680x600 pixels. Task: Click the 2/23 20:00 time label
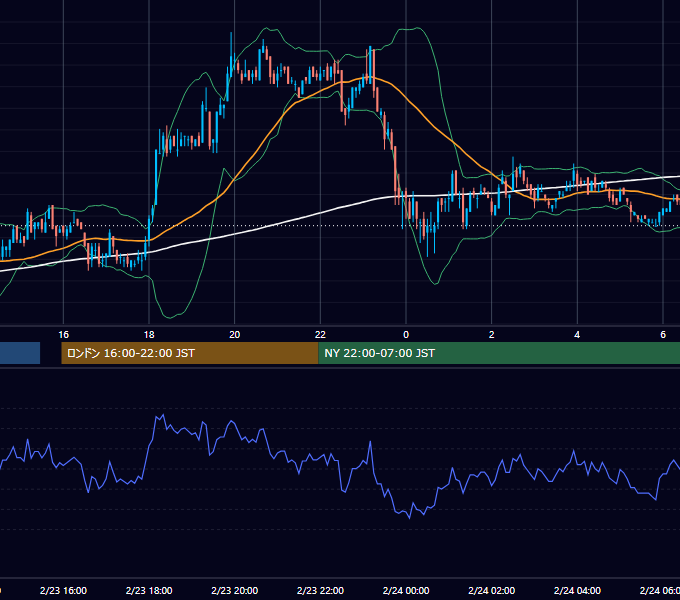[x=235, y=590]
